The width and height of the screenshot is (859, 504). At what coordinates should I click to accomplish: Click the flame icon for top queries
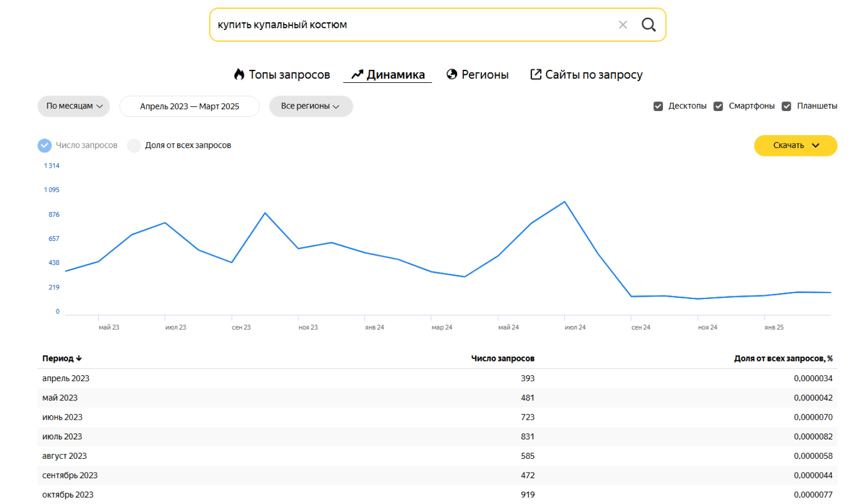pos(239,74)
